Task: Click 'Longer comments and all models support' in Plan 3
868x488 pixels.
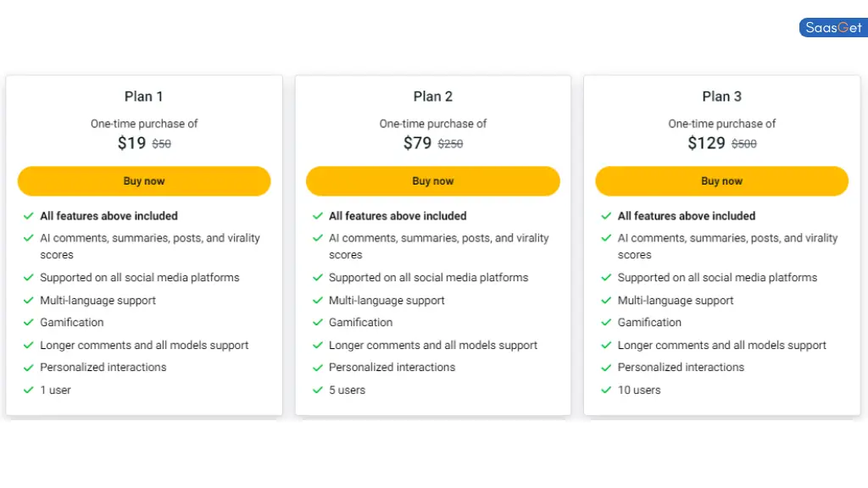Action: click(722, 346)
